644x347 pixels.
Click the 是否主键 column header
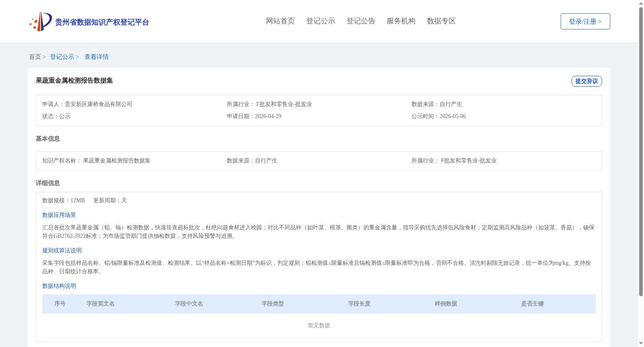[x=533, y=304]
